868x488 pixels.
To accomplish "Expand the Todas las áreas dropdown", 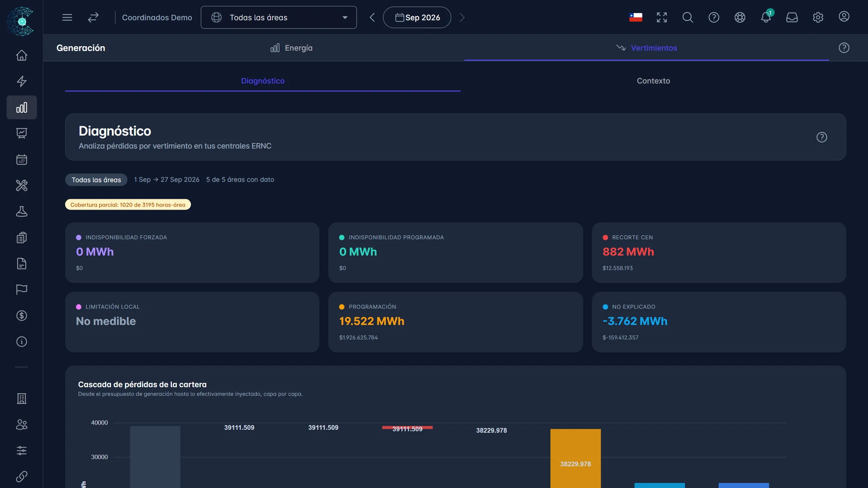I will click(279, 17).
